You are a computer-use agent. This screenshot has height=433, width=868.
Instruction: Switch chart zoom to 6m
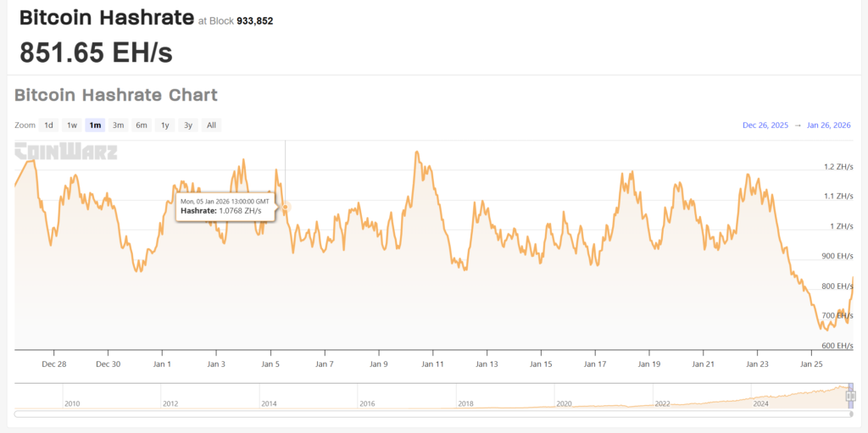tap(142, 125)
